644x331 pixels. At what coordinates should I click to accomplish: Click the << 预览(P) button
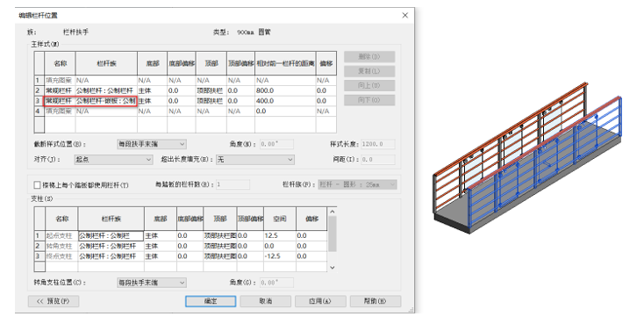pyautogui.click(x=54, y=301)
